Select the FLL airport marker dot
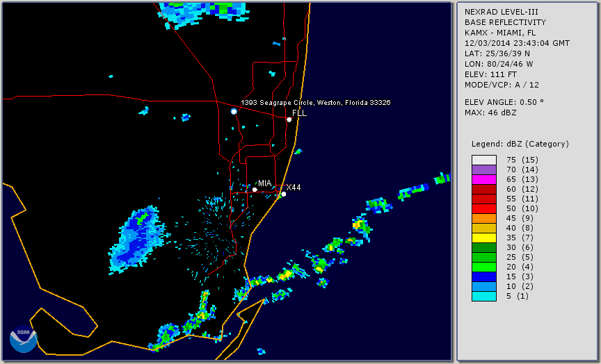Viewport: 601px width, 364px height. coord(289,119)
